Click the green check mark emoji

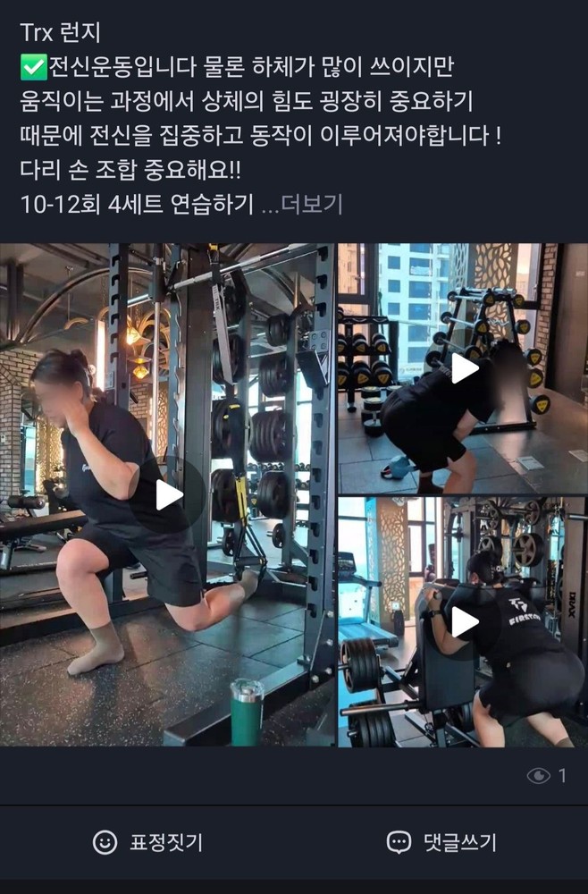click(34, 68)
